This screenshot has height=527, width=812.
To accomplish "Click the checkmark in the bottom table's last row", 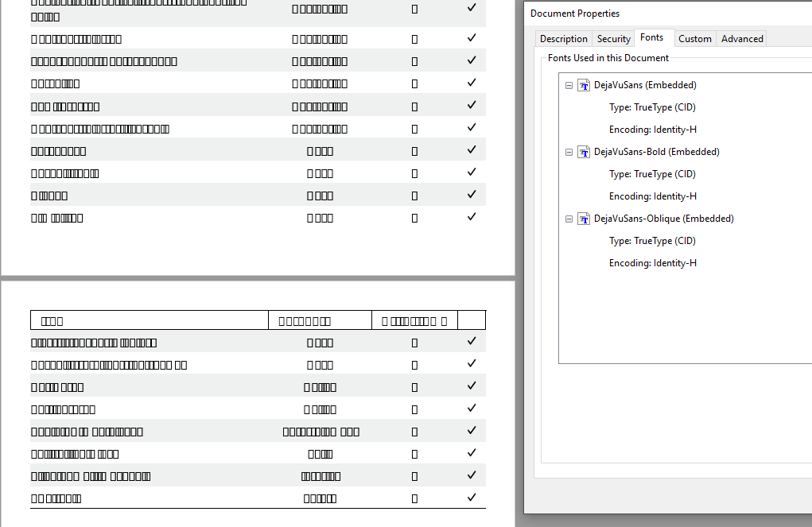I will tap(471, 497).
